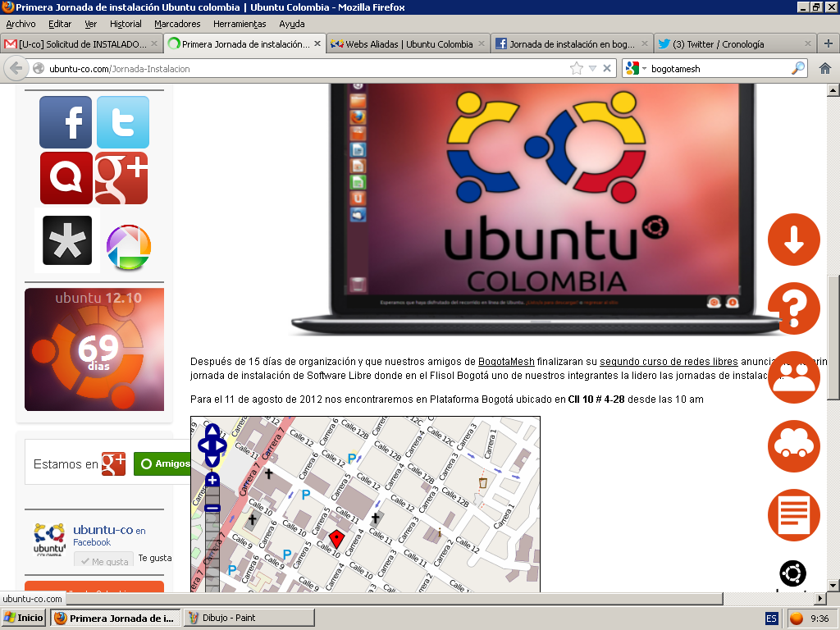Open the Archivo menu
The width and height of the screenshot is (840, 630).
pos(21,24)
